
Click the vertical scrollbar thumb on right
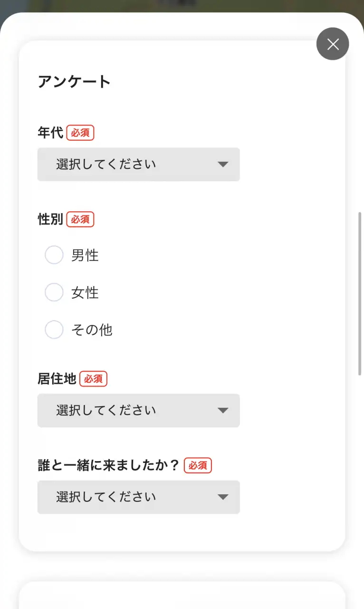(x=360, y=294)
